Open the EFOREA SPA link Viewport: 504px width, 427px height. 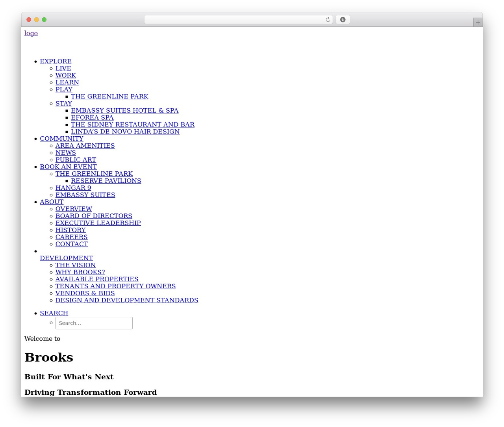(x=92, y=117)
